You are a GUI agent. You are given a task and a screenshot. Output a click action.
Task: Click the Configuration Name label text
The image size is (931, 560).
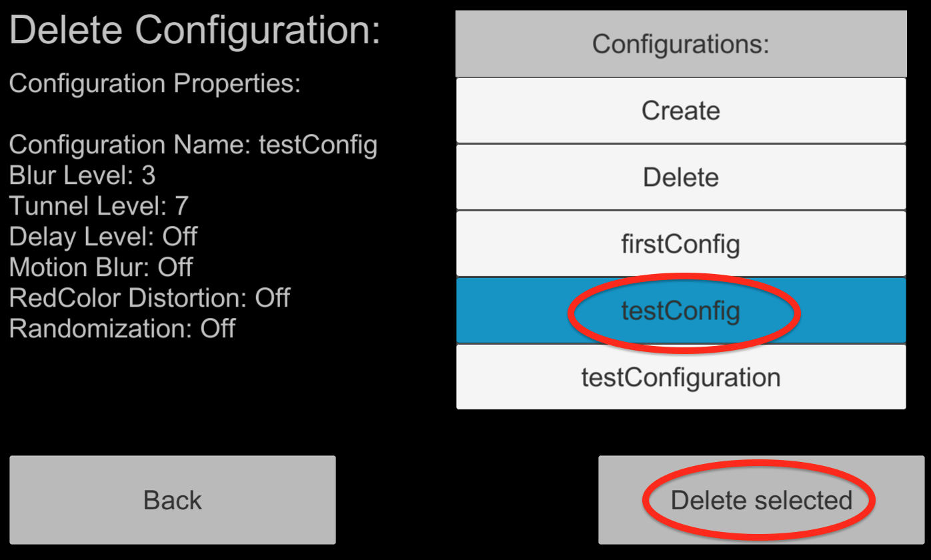coord(131,145)
